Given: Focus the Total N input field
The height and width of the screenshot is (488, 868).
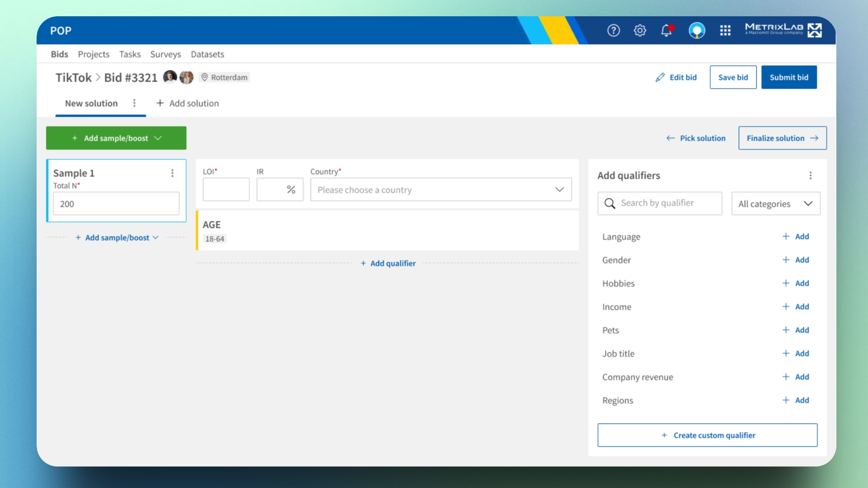Looking at the screenshot, I should click(116, 204).
